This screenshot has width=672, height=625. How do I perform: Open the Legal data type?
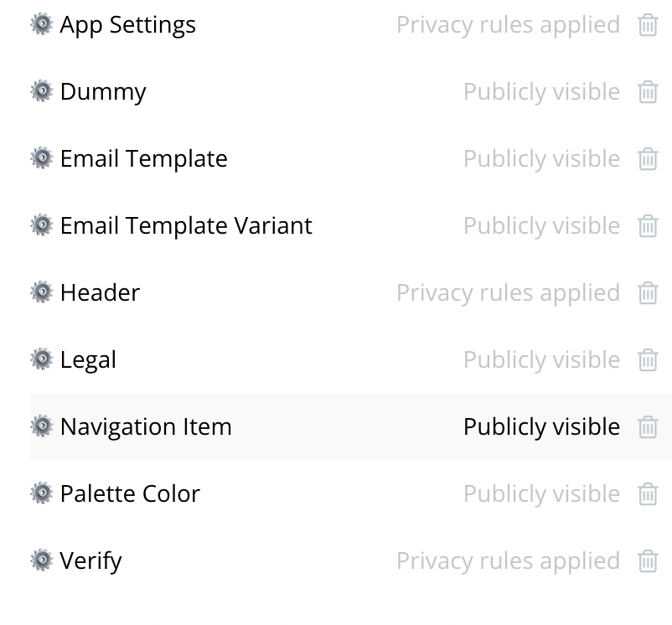(88, 359)
